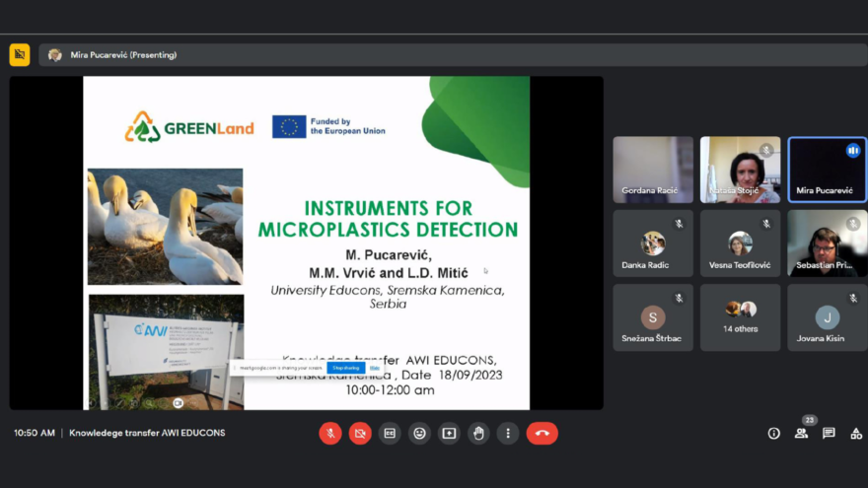868x488 pixels.
Task: Unmute the microphone button
Action: click(330, 433)
